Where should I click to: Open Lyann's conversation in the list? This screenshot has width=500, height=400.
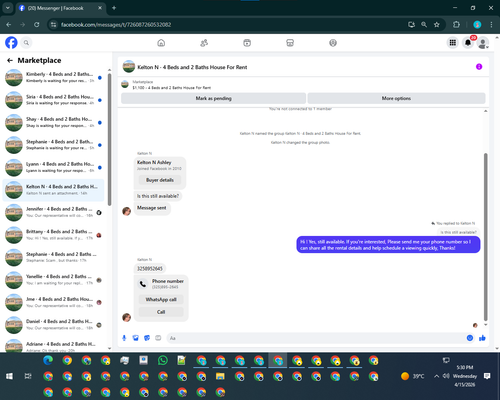[x=53, y=167]
